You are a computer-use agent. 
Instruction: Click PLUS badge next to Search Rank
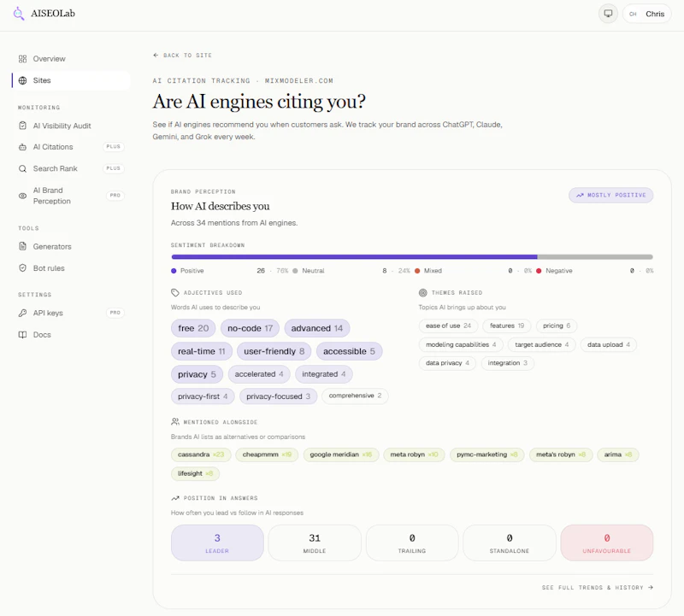[x=114, y=168]
